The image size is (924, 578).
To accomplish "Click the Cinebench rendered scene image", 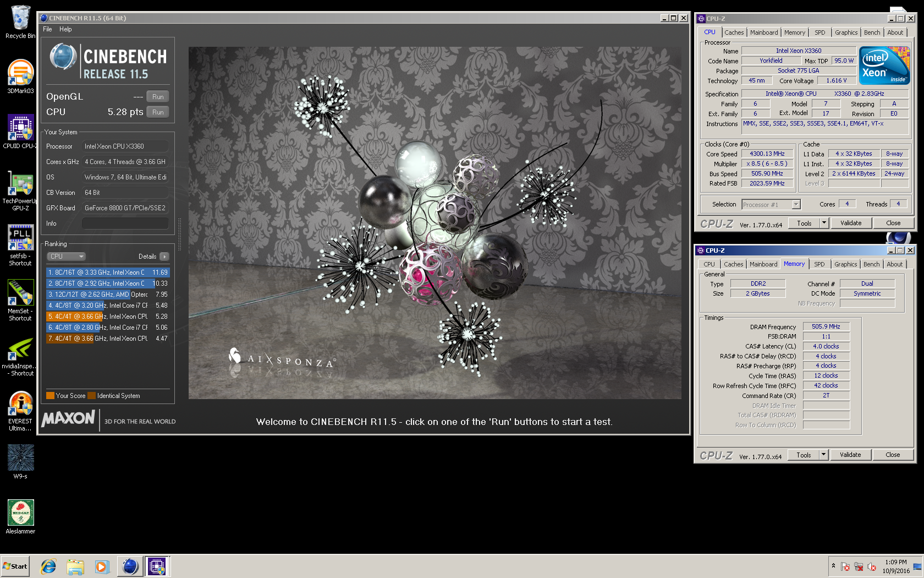I will click(435, 223).
